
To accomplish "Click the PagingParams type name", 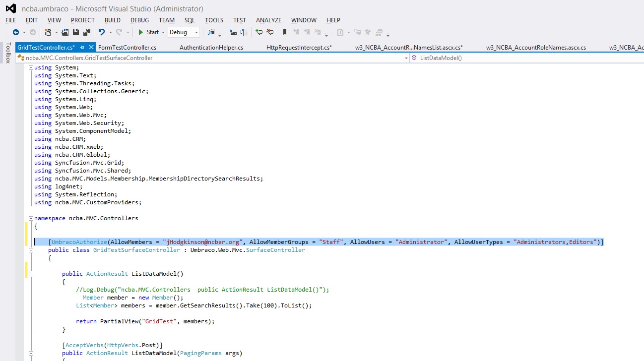I will pos(201,353).
